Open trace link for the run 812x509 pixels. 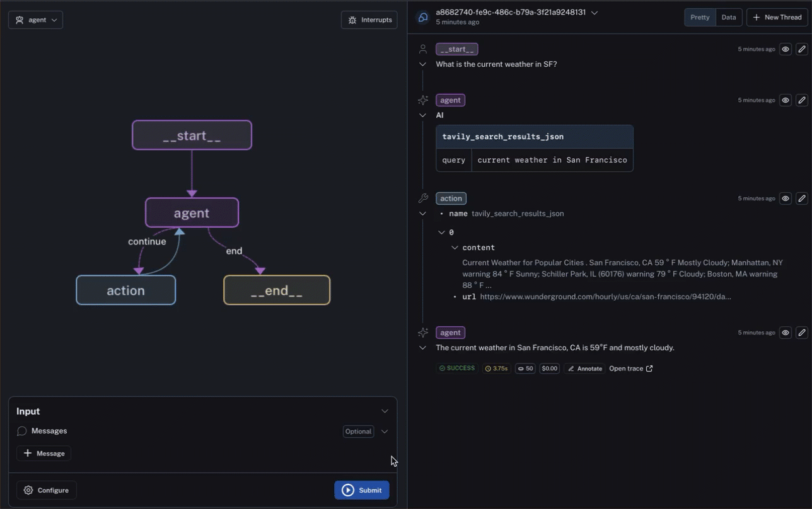click(x=630, y=369)
